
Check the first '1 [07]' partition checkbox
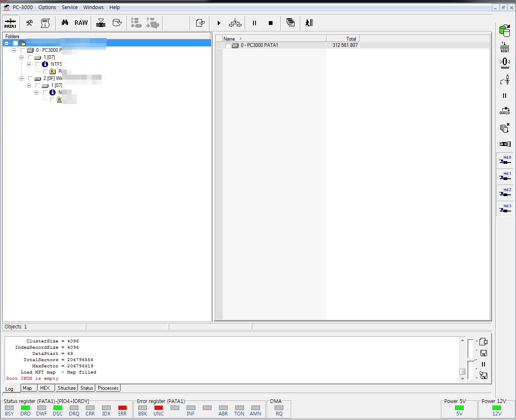[30, 57]
